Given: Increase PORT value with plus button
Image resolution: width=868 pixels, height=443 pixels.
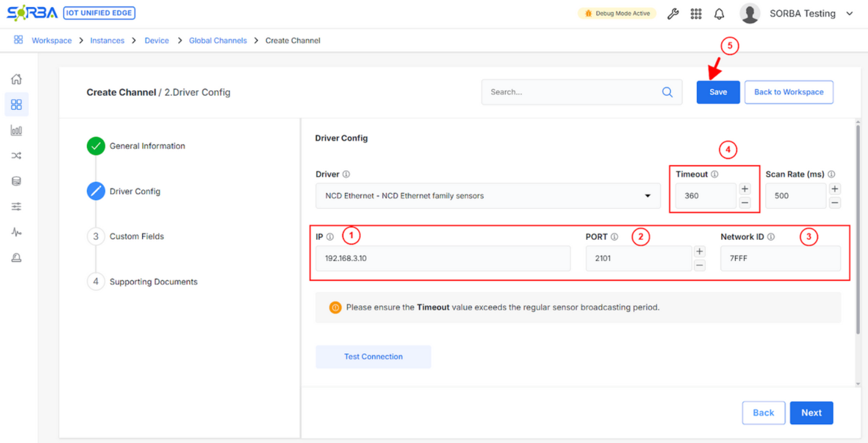Looking at the screenshot, I should [699, 252].
